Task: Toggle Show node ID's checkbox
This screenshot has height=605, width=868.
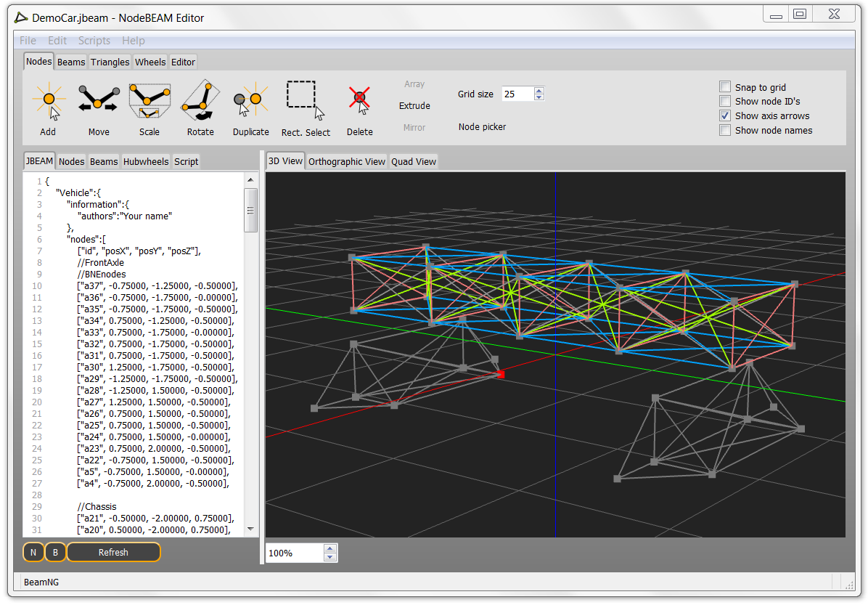Action: [x=725, y=102]
